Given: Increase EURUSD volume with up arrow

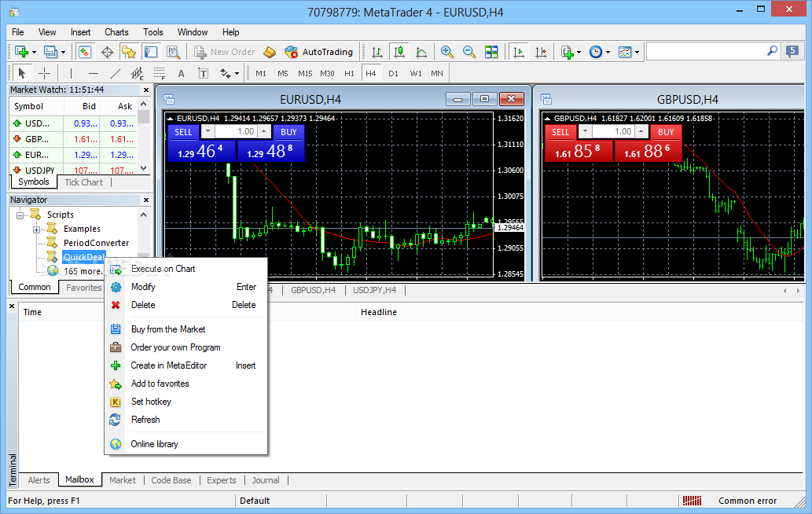Looking at the screenshot, I should pos(264,131).
